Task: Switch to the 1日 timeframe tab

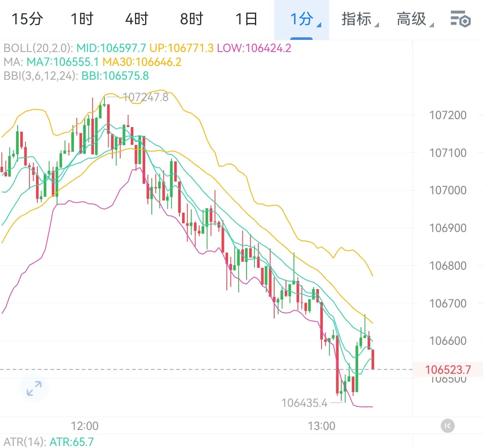Action: click(x=247, y=19)
